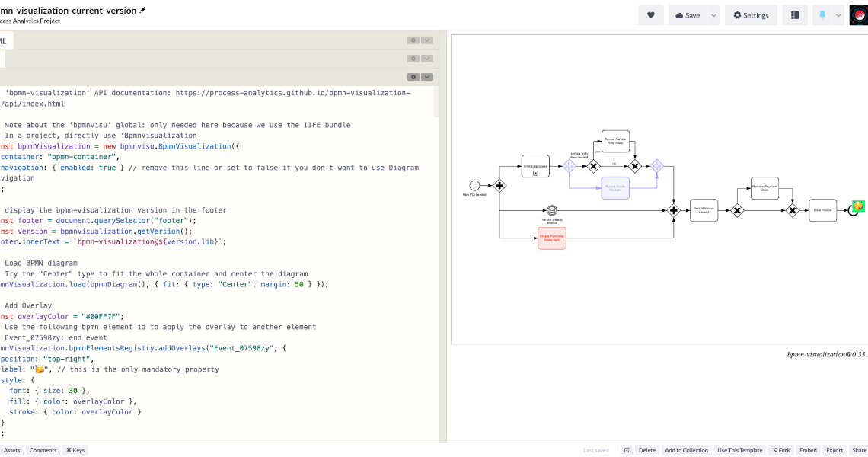Image resolution: width=868 pixels, height=457 pixels.
Task: Click Use This Template
Action: point(739,450)
